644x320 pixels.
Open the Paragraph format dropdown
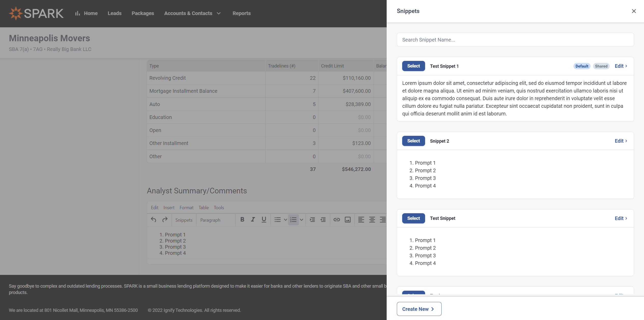[x=216, y=220]
